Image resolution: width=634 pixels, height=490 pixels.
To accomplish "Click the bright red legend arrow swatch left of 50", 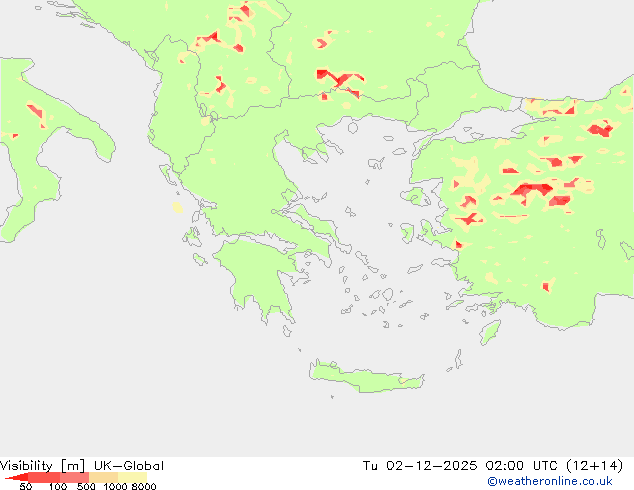I will coord(17,478).
